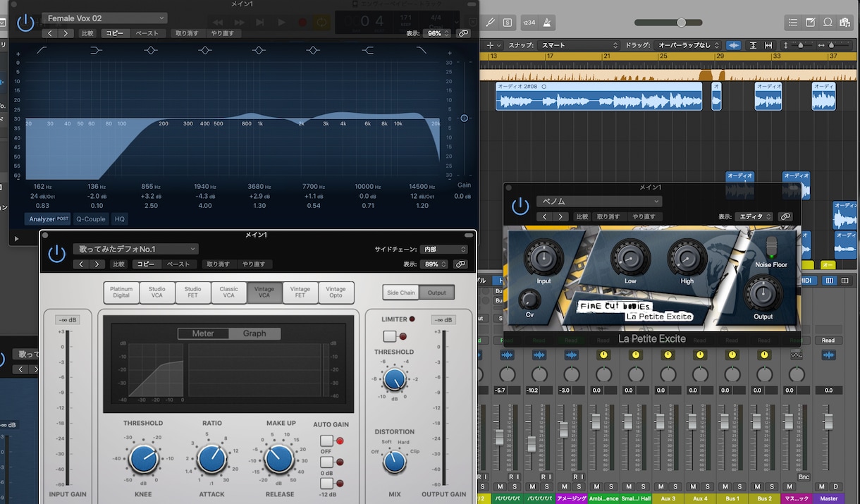This screenshot has width=860, height=504.
Task: Click the link icon in Channel EQ header
Action: tap(463, 33)
